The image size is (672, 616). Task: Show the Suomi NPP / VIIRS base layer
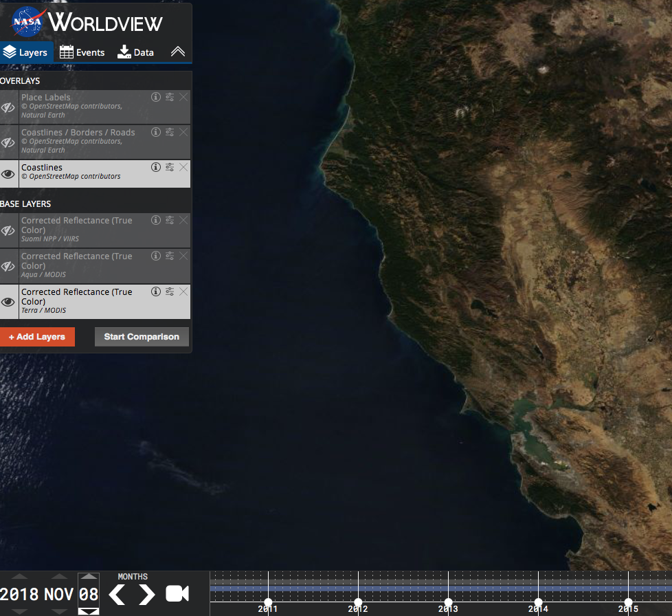click(8, 230)
